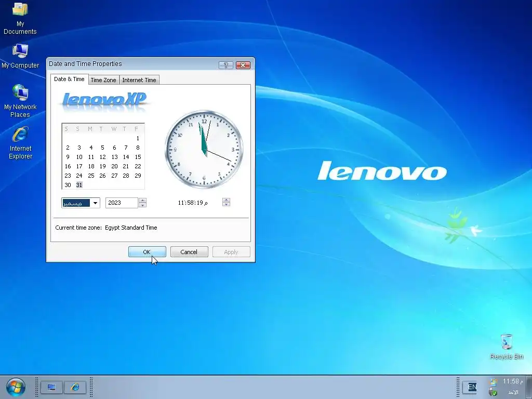Image resolution: width=532 pixels, height=399 pixels.
Task: Launch Internet Explorer from quick launch
Action: tap(75, 387)
